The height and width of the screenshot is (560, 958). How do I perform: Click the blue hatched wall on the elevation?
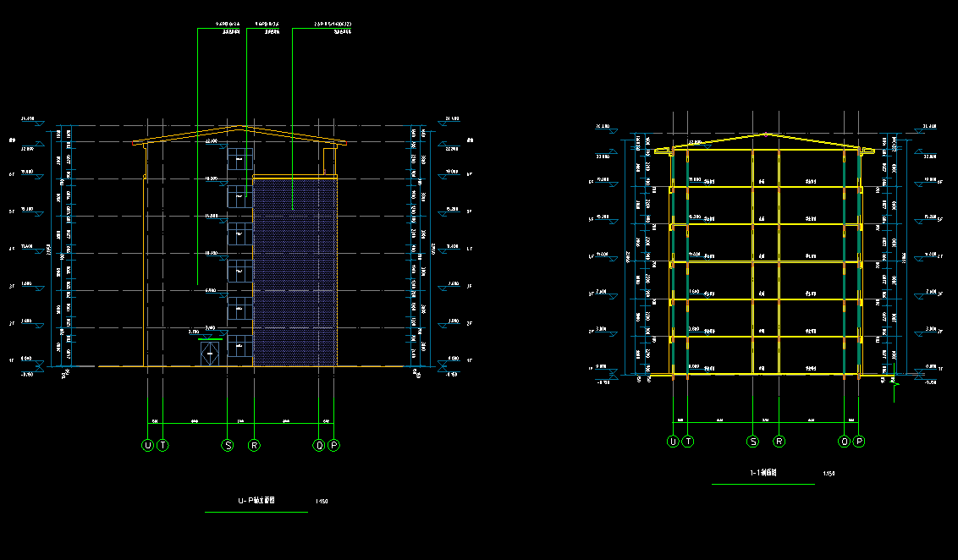295,271
